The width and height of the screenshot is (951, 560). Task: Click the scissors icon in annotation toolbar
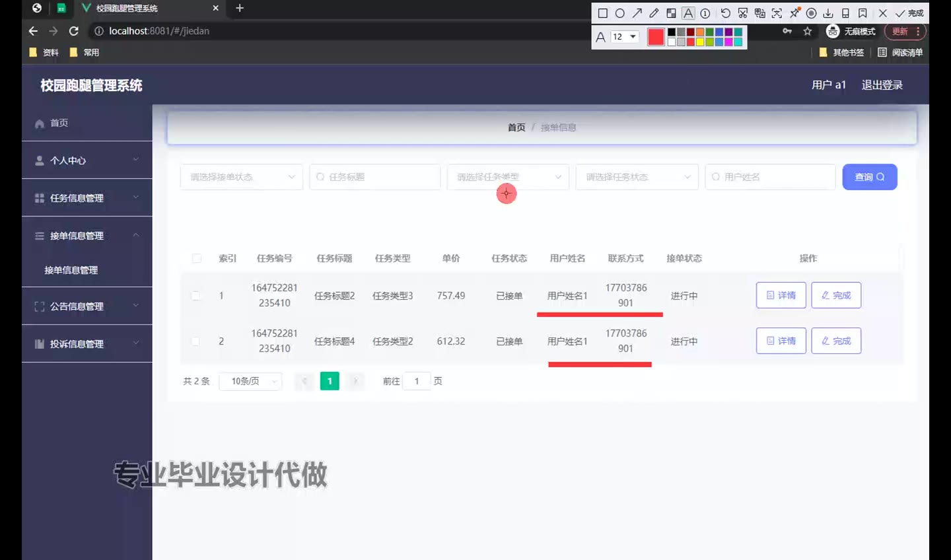pos(742,13)
